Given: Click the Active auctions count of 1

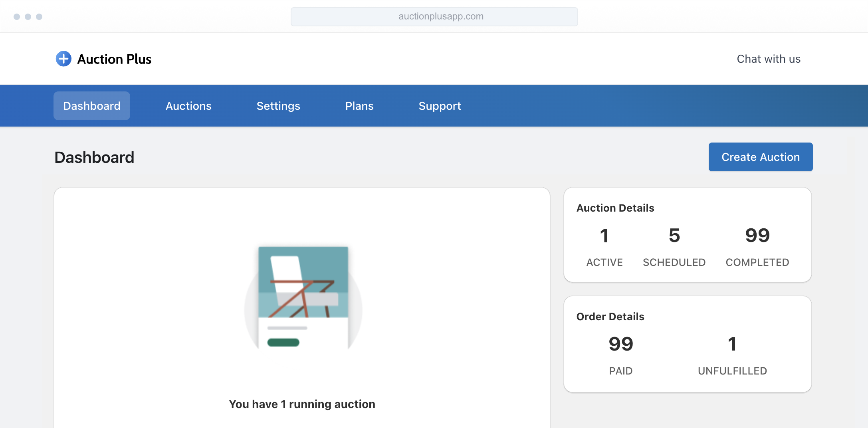Looking at the screenshot, I should coord(604,236).
